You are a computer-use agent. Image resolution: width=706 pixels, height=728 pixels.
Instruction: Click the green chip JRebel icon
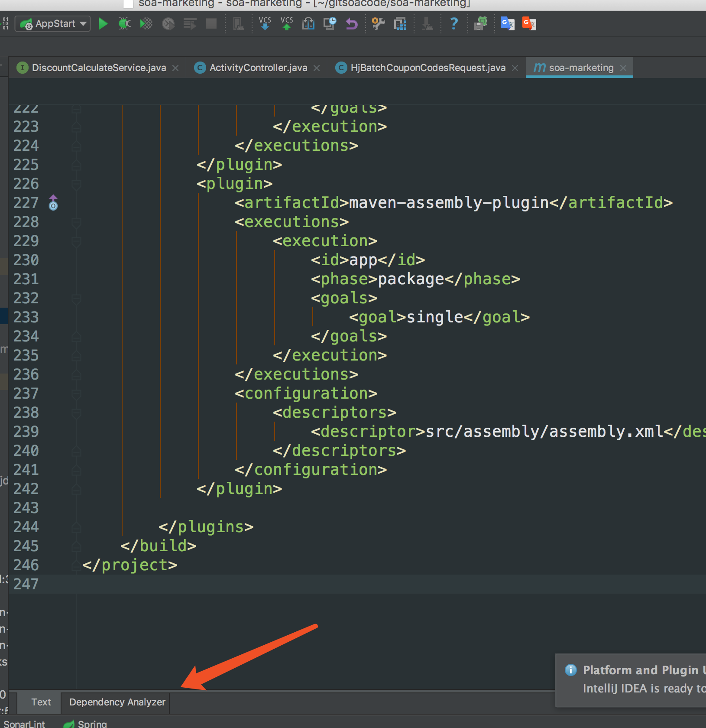[481, 23]
